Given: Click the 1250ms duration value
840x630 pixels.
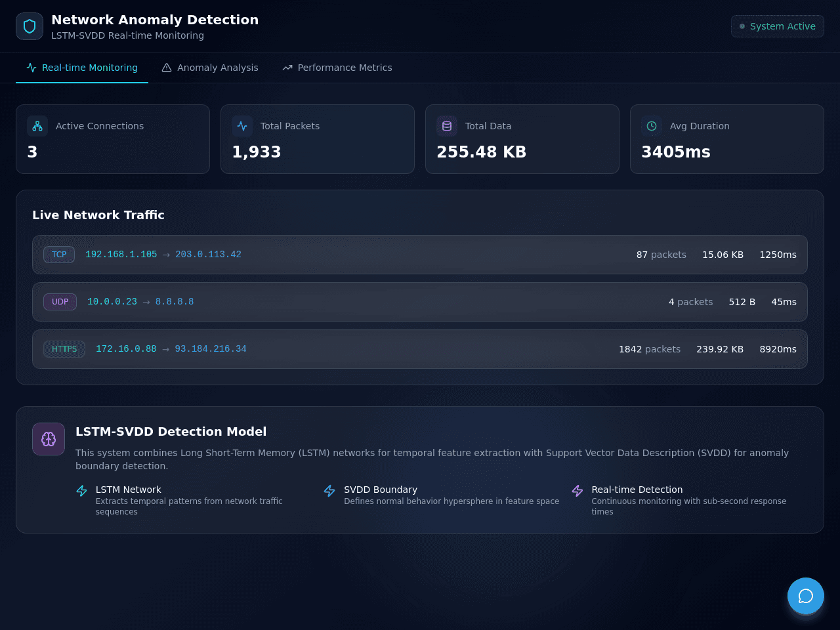Looking at the screenshot, I should tap(778, 255).
